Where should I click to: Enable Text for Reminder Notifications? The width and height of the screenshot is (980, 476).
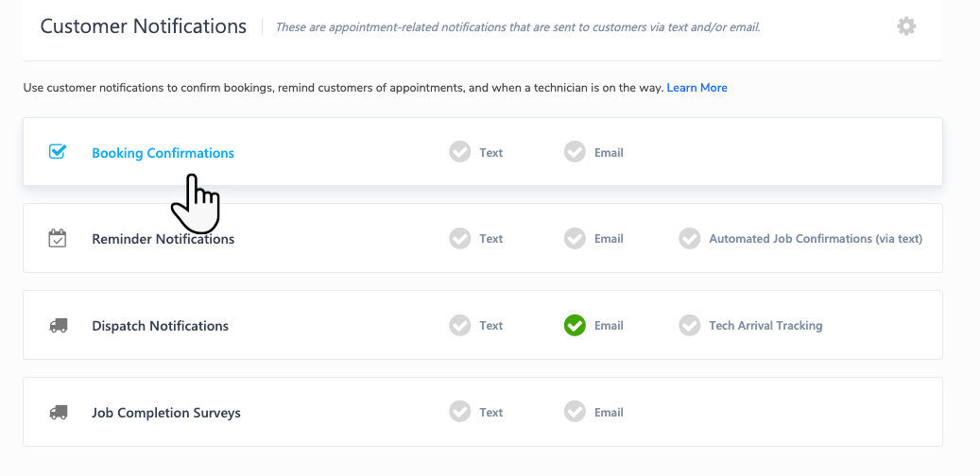[460, 239]
